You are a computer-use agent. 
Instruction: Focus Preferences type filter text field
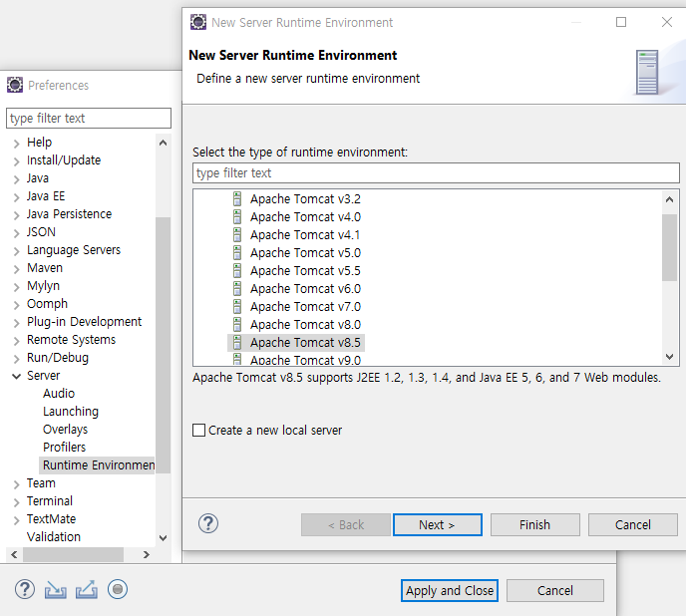[89, 119]
